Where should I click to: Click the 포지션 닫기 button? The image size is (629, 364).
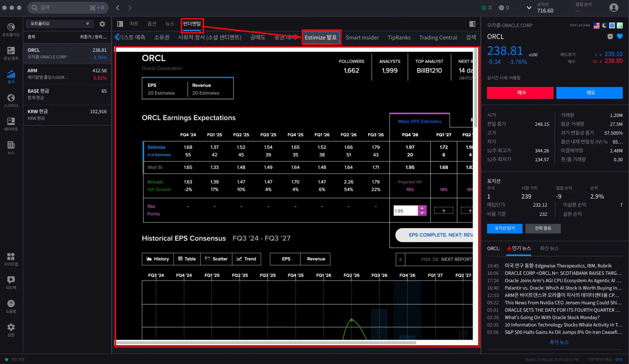click(x=505, y=228)
